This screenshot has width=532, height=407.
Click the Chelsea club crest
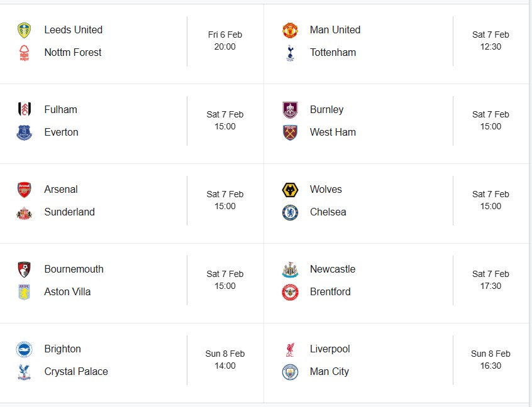coord(290,212)
